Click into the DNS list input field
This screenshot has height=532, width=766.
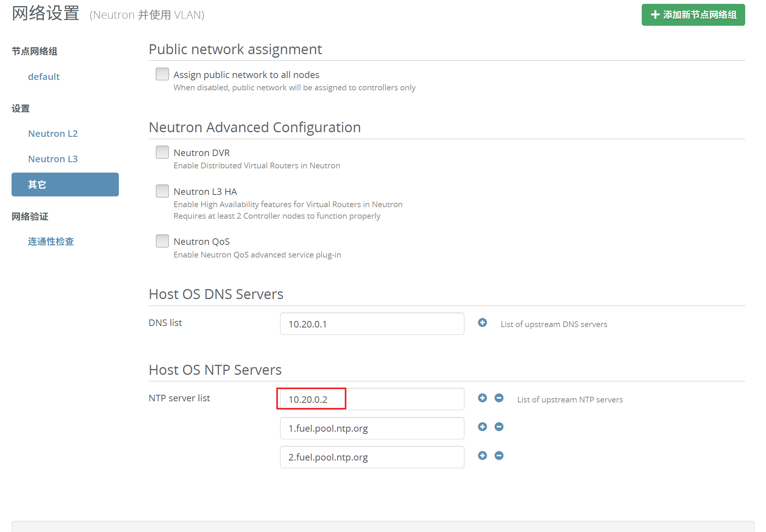(x=372, y=324)
